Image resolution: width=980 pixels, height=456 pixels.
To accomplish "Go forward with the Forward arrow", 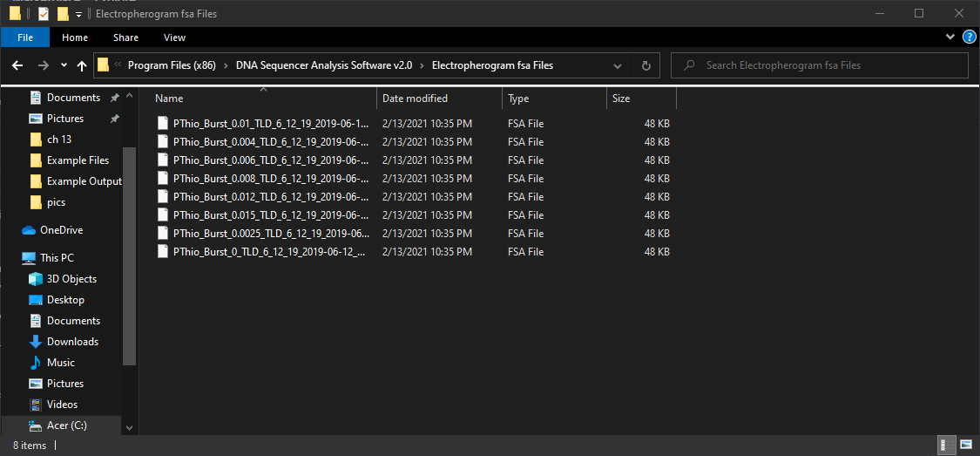I will pyautogui.click(x=43, y=65).
